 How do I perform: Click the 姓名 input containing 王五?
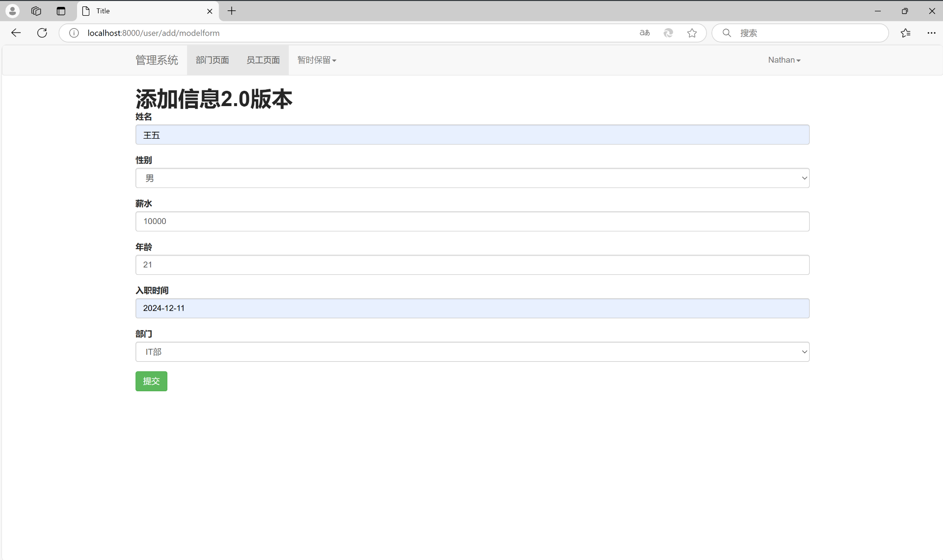tap(472, 135)
